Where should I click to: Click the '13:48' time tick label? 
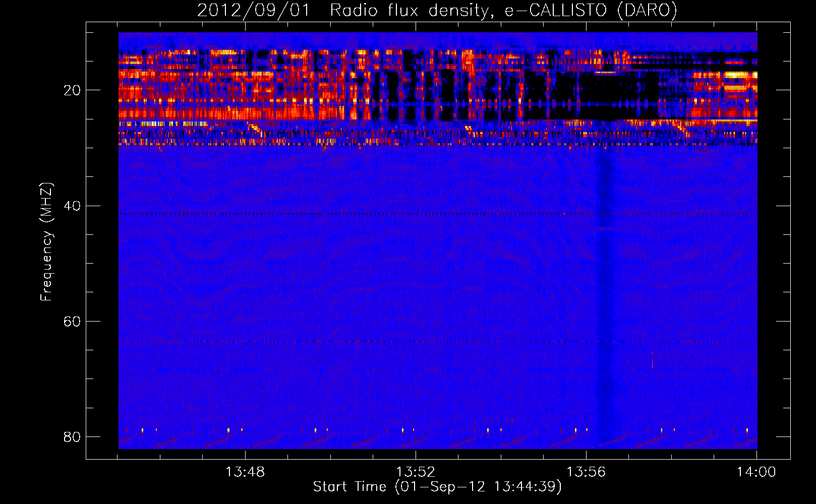[x=245, y=472]
